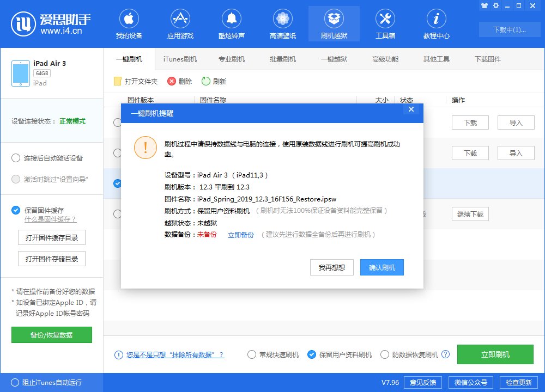Open the 应用游戏 app store section

(x=180, y=23)
